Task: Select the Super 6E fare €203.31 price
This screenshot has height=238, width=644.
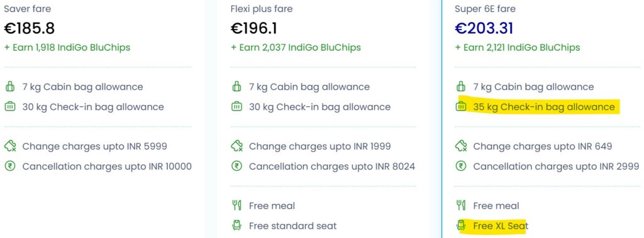Action: [484, 28]
